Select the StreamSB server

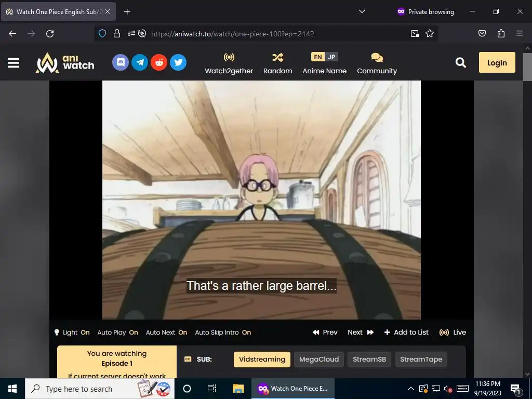click(x=369, y=360)
